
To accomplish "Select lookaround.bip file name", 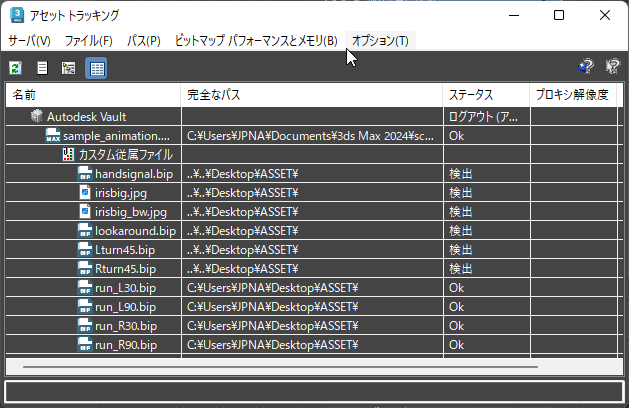I will tap(136, 231).
